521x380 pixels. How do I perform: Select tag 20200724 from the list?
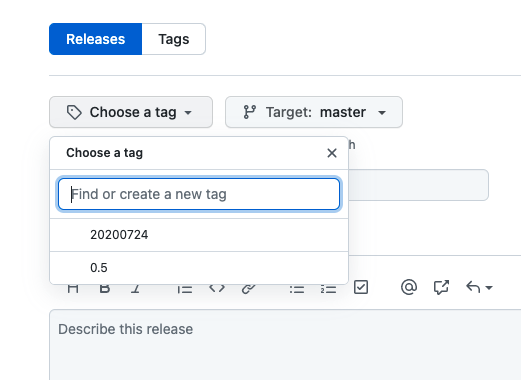[x=199, y=235]
